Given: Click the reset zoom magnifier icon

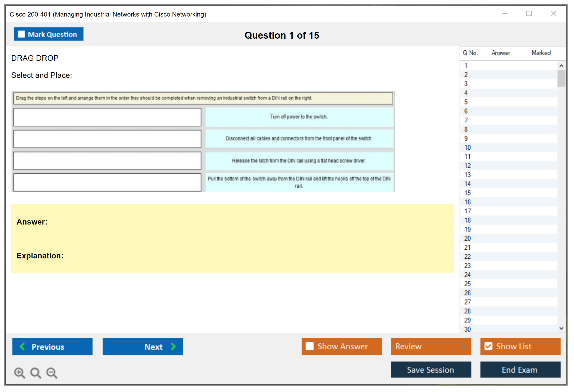Looking at the screenshot, I should point(36,373).
